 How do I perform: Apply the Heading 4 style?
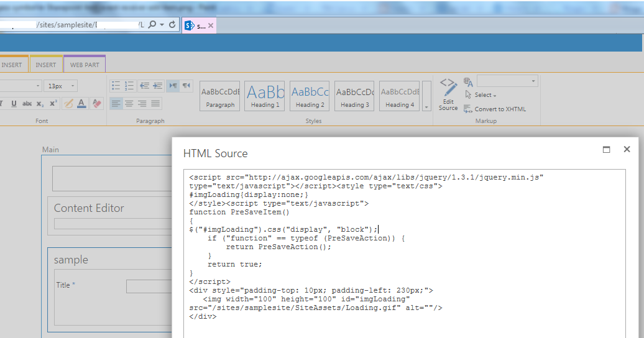(400, 96)
